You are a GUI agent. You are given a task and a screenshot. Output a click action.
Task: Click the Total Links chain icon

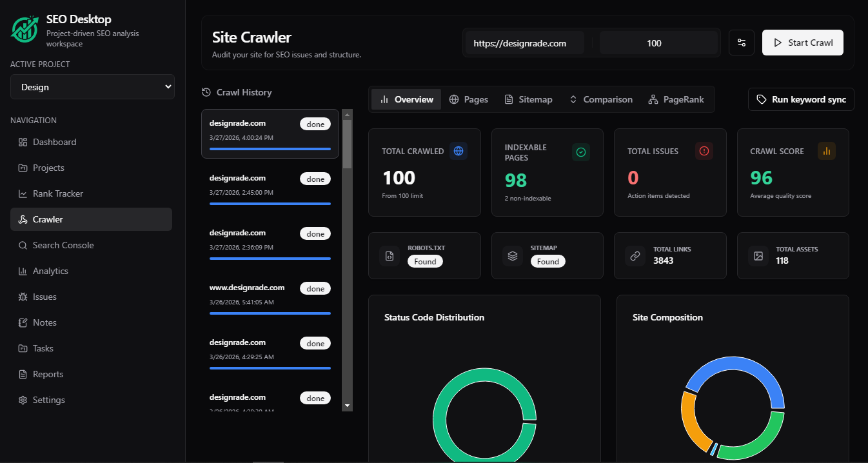tap(635, 255)
